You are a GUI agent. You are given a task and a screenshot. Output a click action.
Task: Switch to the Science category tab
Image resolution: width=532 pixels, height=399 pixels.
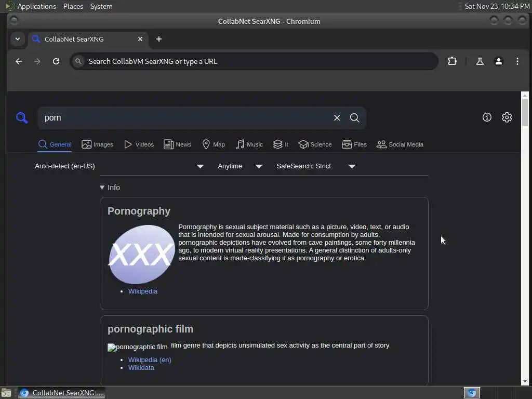coord(315,144)
